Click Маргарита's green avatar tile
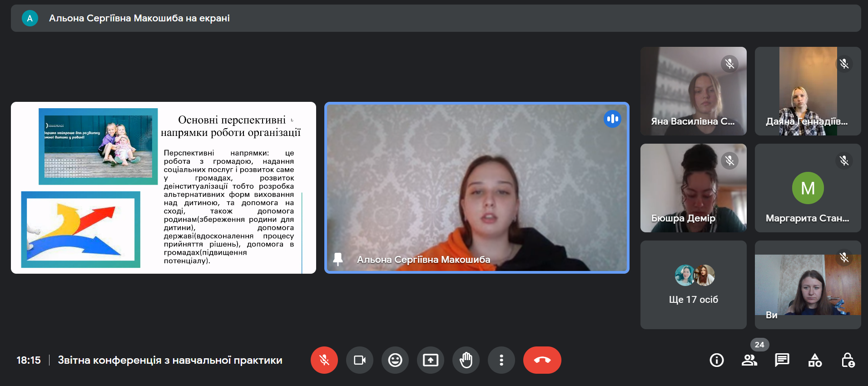The height and width of the screenshot is (386, 868). (x=808, y=188)
